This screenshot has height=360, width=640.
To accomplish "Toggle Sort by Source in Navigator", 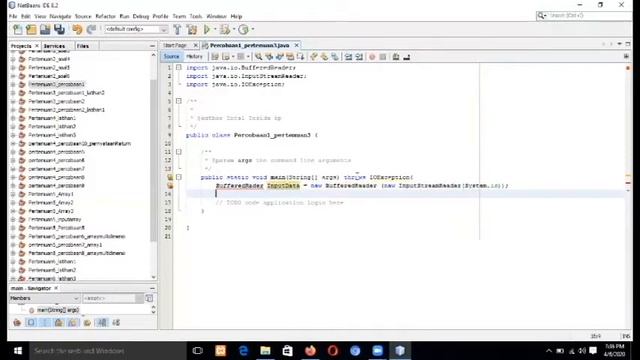I will (116, 322).
